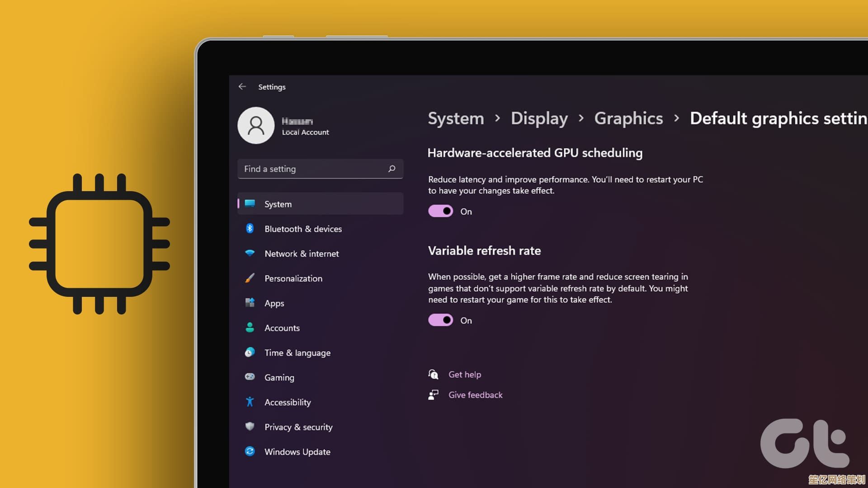Open the Apps settings category

tap(274, 303)
